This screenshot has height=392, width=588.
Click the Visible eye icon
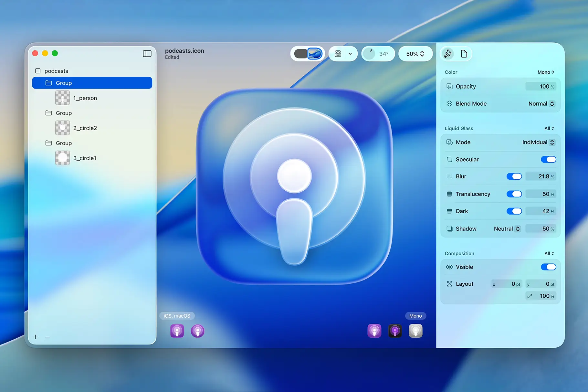(449, 267)
